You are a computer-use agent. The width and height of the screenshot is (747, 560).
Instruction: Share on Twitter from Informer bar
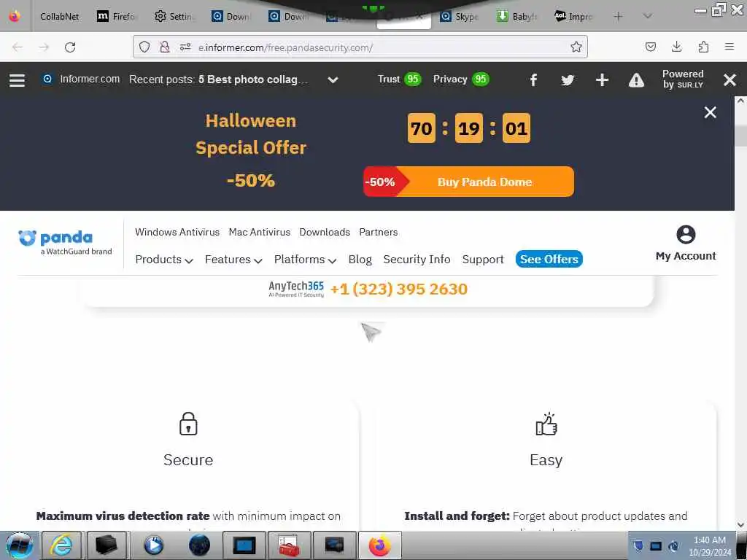click(x=568, y=79)
